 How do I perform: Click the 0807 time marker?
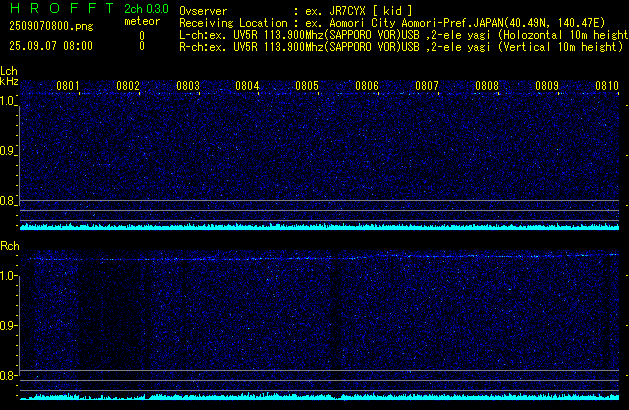click(x=427, y=86)
